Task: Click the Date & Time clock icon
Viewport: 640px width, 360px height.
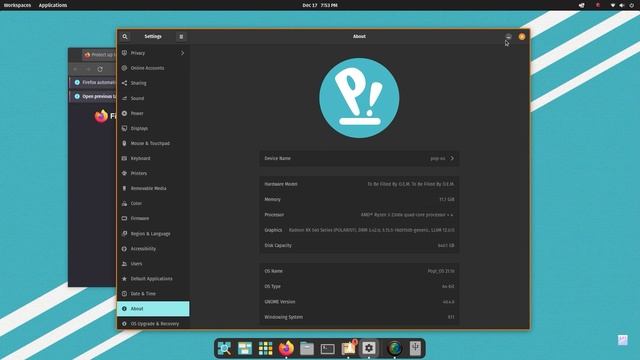Action: coord(124,293)
